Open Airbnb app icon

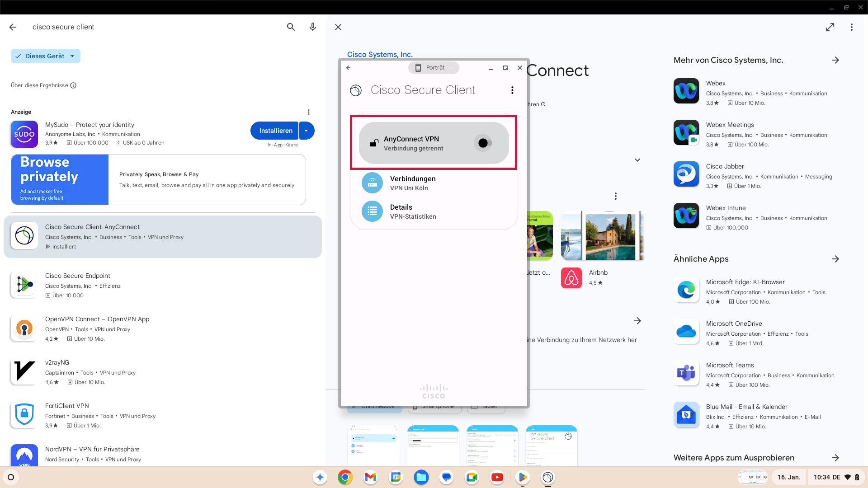click(x=571, y=278)
